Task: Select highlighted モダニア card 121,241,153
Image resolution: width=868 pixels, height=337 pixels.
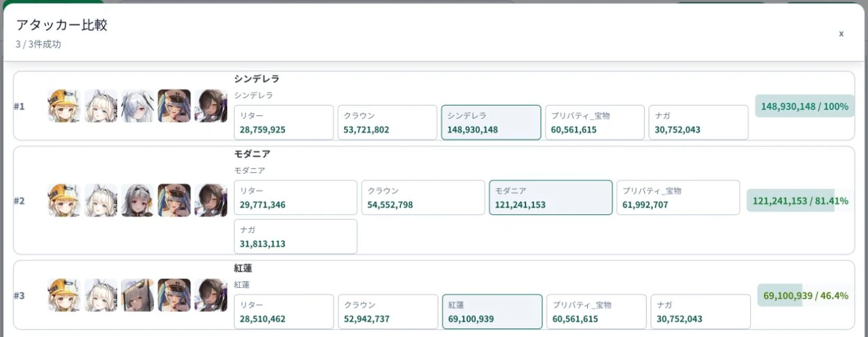Action: point(551,197)
